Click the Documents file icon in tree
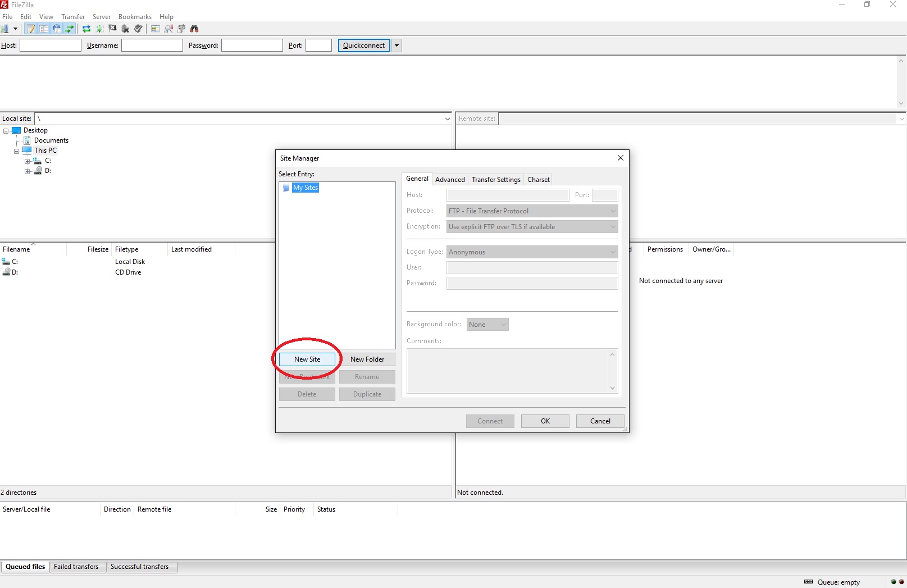The height and width of the screenshot is (588, 907). tap(27, 140)
